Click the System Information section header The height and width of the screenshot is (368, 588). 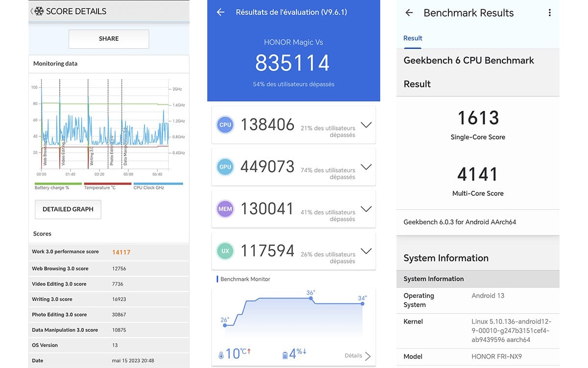click(478, 279)
